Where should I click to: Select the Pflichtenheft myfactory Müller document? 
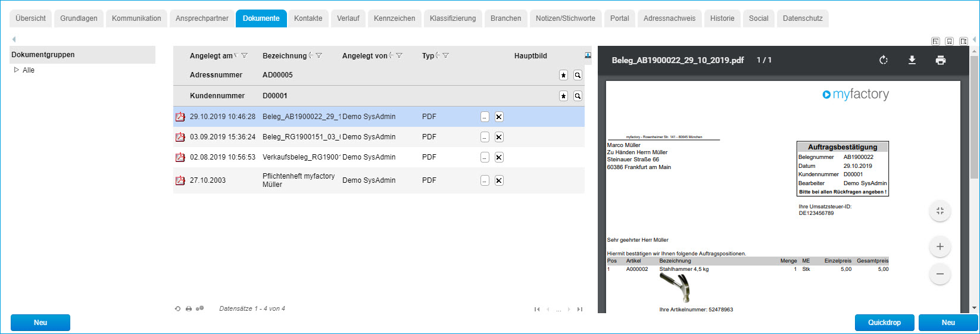(x=298, y=180)
